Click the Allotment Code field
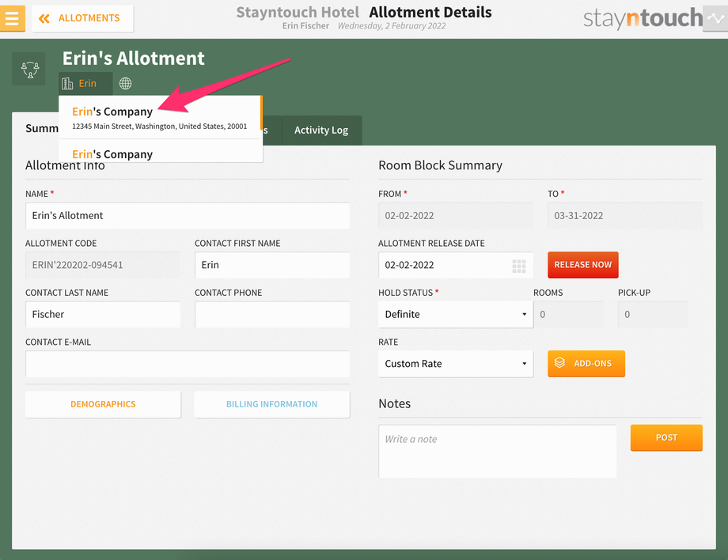This screenshot has width=728, height=560. click(x=103, y=265)
